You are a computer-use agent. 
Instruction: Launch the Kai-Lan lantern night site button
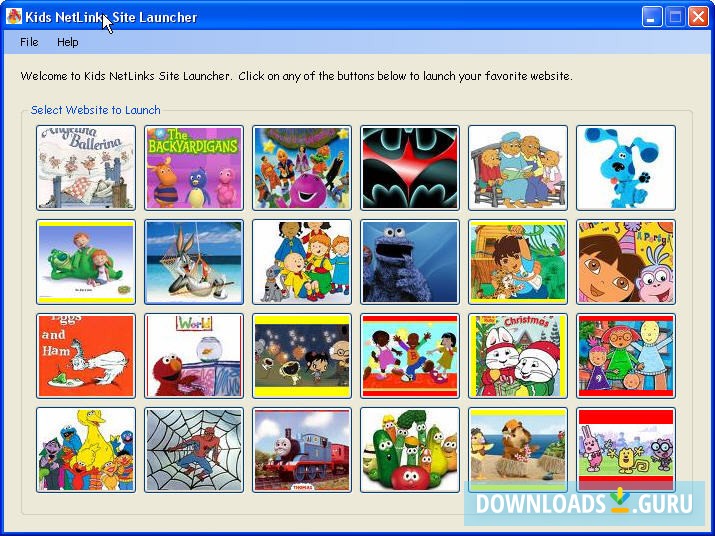[x=302, y=356]
